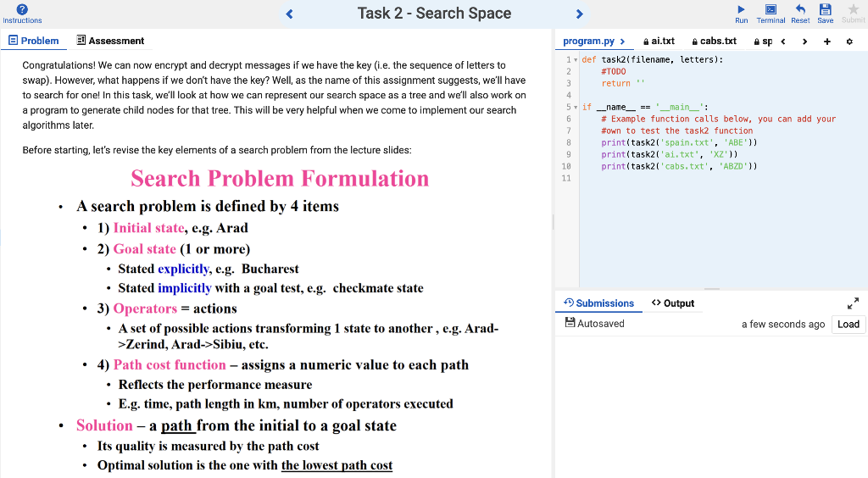Open the truncated sp file tab

point(763,42)
